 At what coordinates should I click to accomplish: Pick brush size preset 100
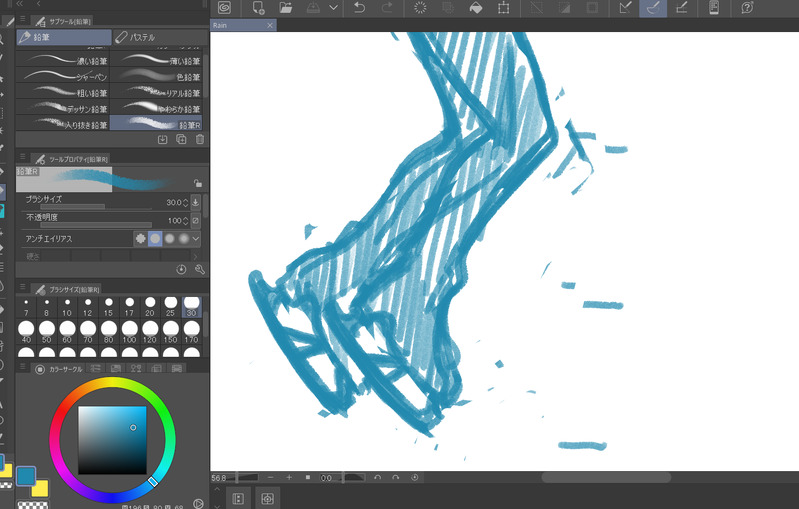point(129,332)
